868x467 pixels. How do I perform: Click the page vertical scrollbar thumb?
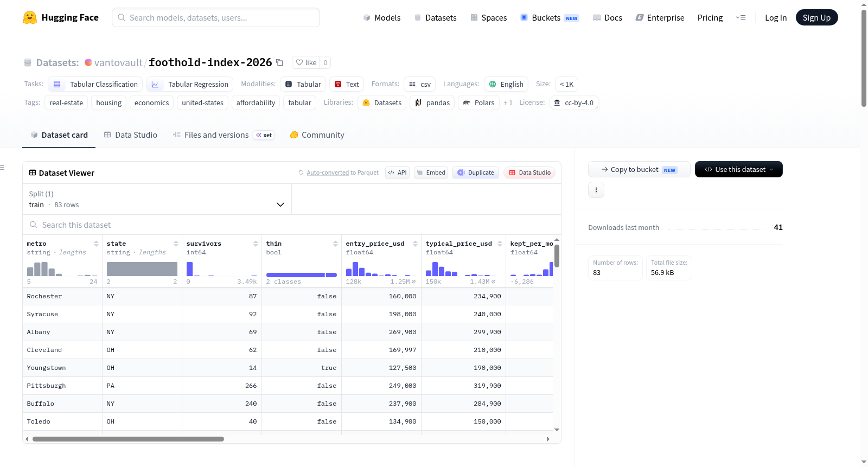[x=864, y=57]
